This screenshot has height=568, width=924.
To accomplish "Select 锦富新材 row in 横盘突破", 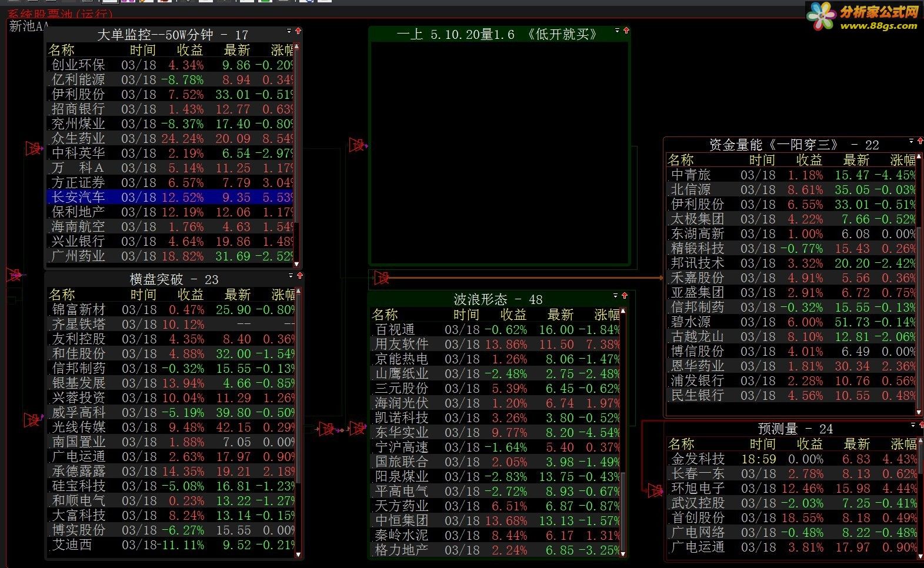I will pyautogui.click(x=171, y=309).
